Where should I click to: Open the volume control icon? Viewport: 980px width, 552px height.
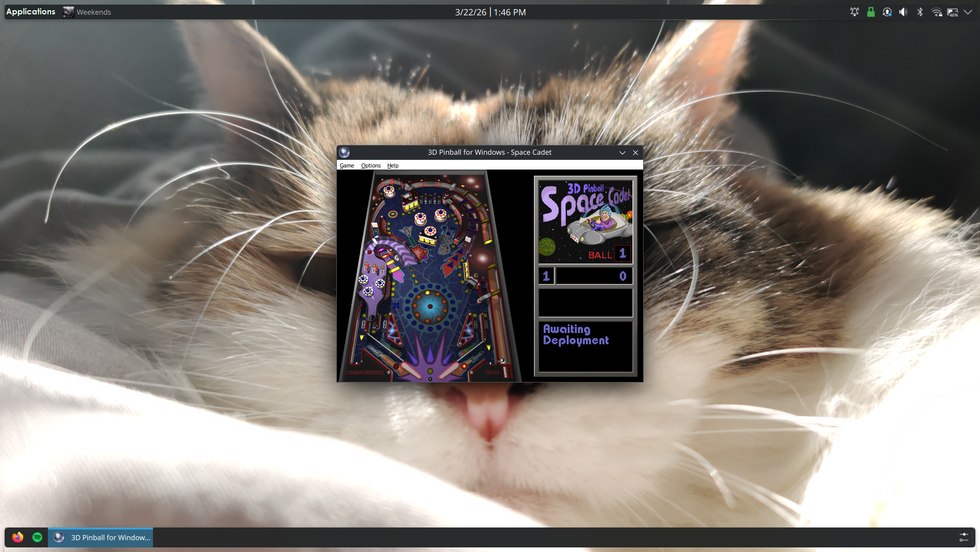pyautogui.click(x=903, y=12)
